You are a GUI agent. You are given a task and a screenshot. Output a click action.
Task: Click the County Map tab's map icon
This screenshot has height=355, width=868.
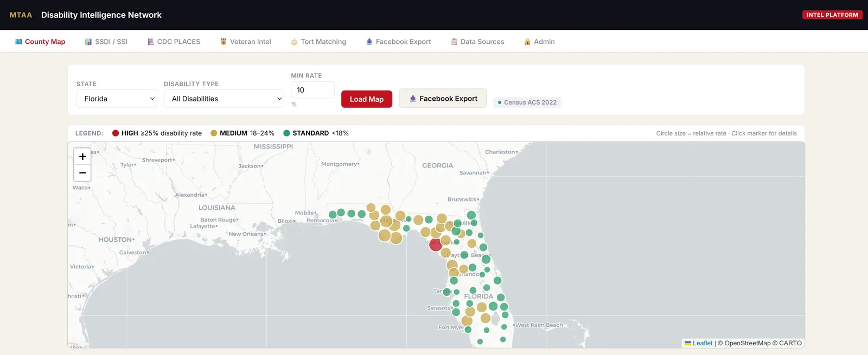[18, 42]
